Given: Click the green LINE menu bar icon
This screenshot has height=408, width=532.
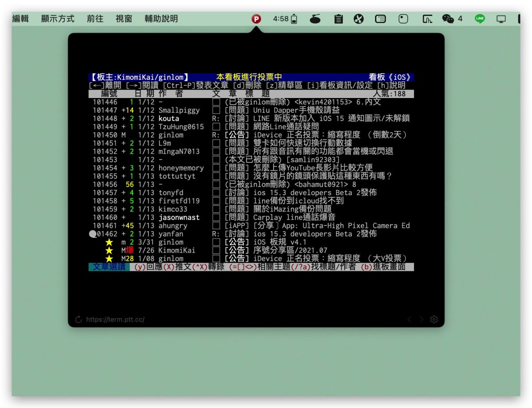Looking at the screenshot, I should point(480,19).
